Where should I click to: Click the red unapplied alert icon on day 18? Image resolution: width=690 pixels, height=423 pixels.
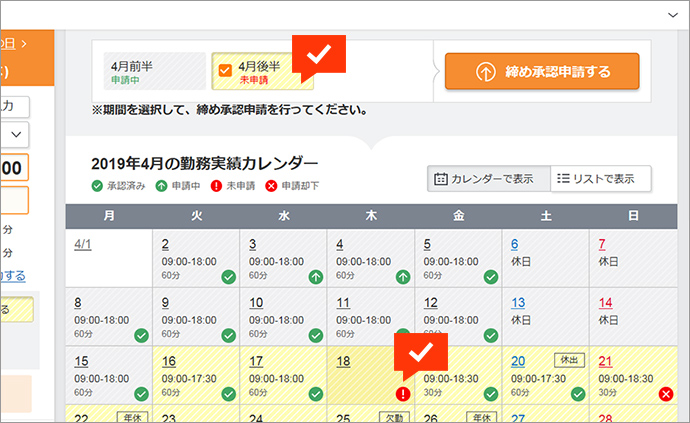point(402,394)
